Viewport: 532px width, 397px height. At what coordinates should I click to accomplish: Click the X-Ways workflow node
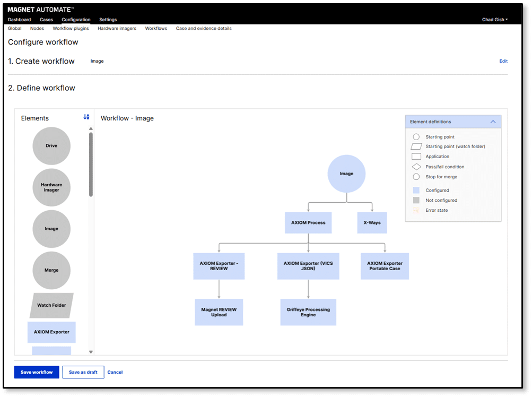372,223
